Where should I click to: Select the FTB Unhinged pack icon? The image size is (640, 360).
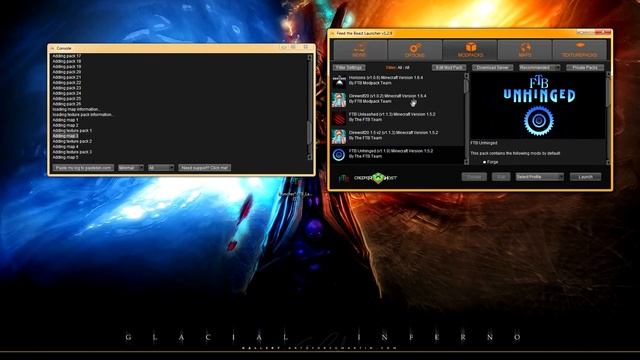click(339, 155)
